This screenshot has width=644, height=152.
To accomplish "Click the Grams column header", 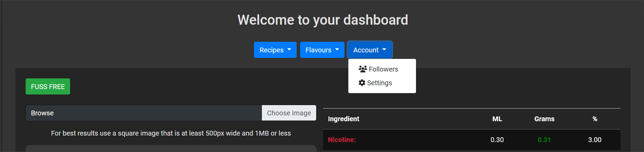I will pos(544,119).
